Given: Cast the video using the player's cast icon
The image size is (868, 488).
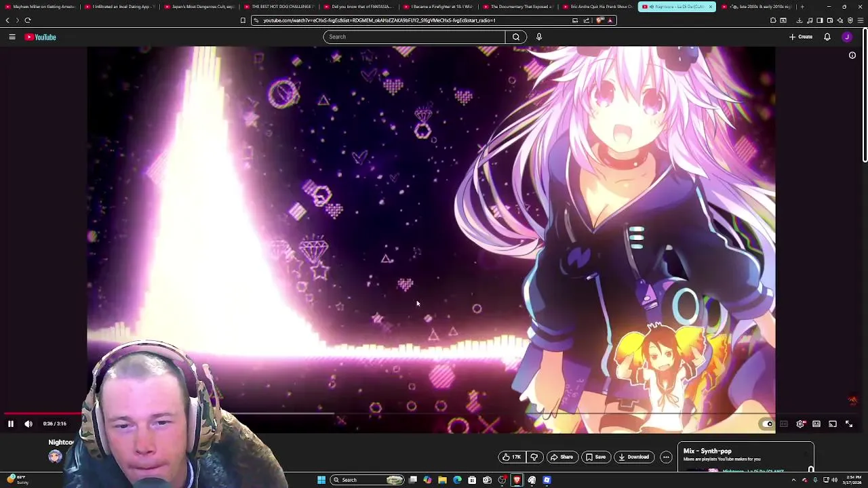Looking at the screenshot, I should coord(833,424).
